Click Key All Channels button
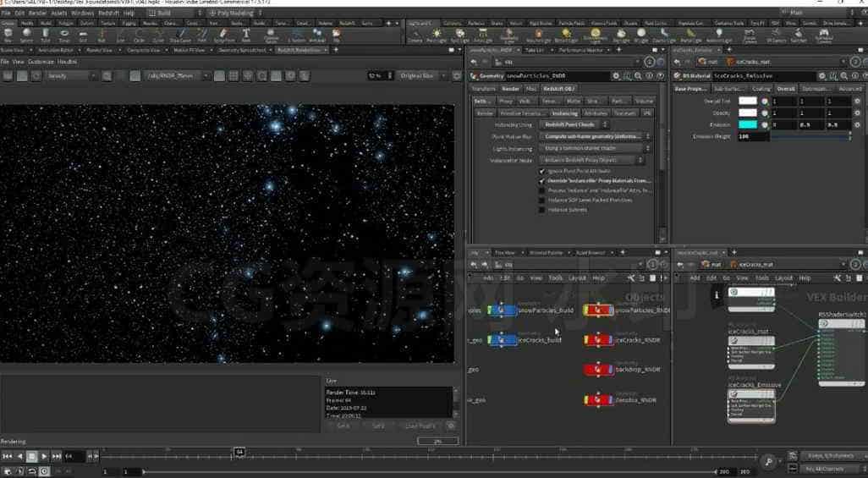Viewport: 868px width, 478px height. pos(830,470)
